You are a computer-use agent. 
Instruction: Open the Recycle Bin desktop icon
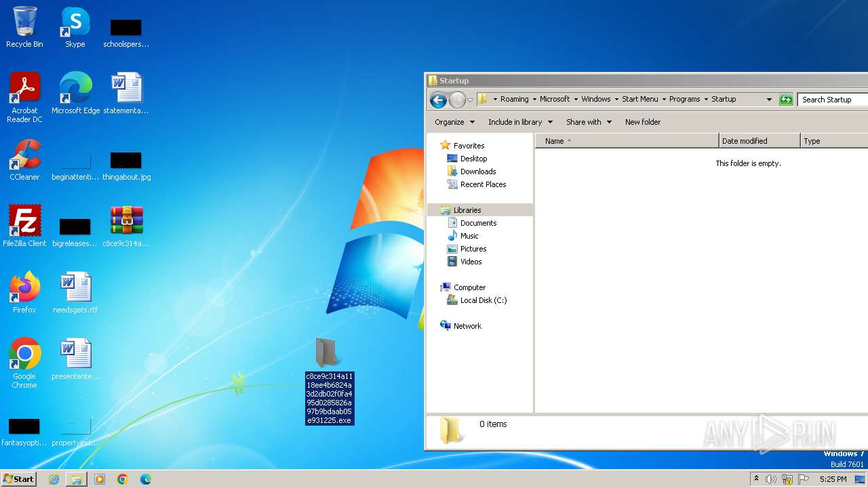pos(24,27)
